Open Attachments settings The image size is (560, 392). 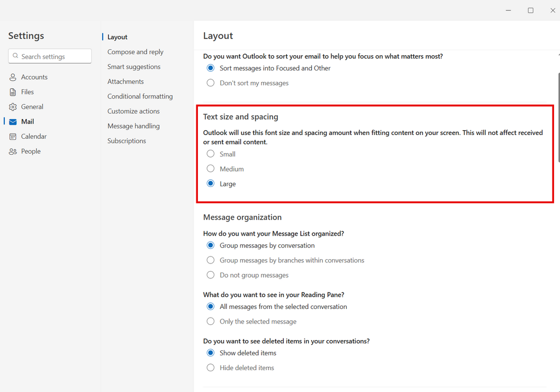125,81
